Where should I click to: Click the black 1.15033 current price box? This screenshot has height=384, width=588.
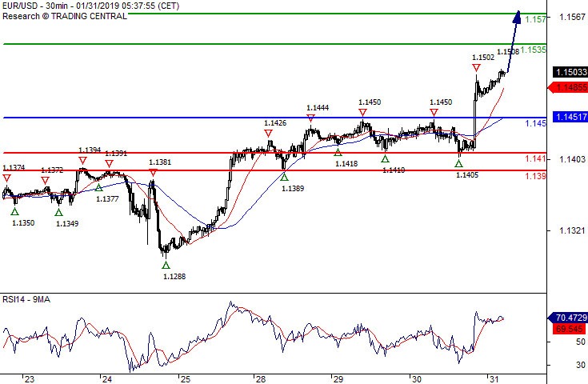coord(570,72)
